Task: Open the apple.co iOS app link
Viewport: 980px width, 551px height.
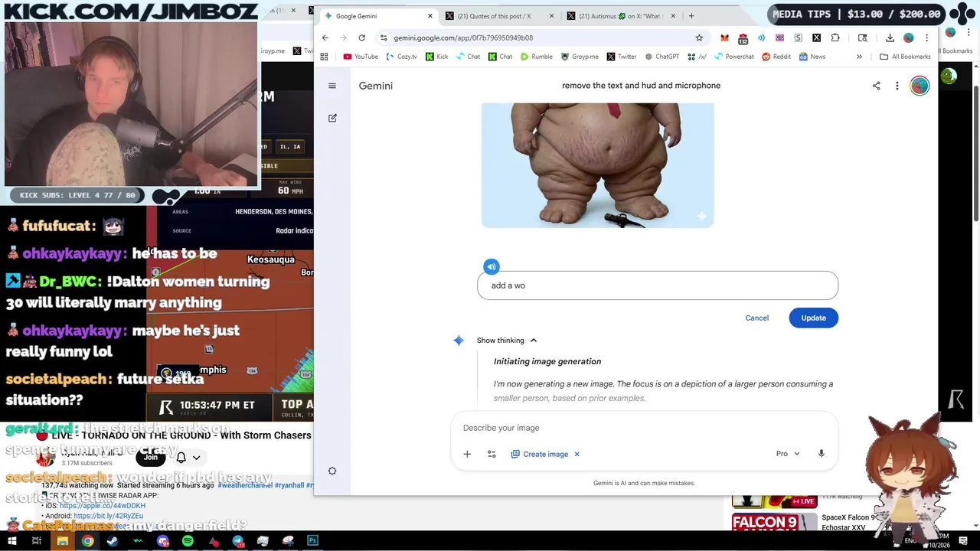Action: [x=102, y=506]
